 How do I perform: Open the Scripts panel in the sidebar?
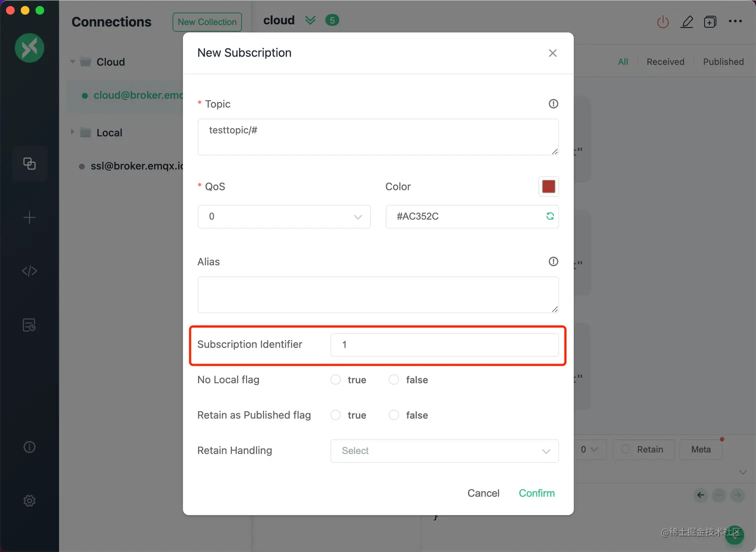coord(29,271)
